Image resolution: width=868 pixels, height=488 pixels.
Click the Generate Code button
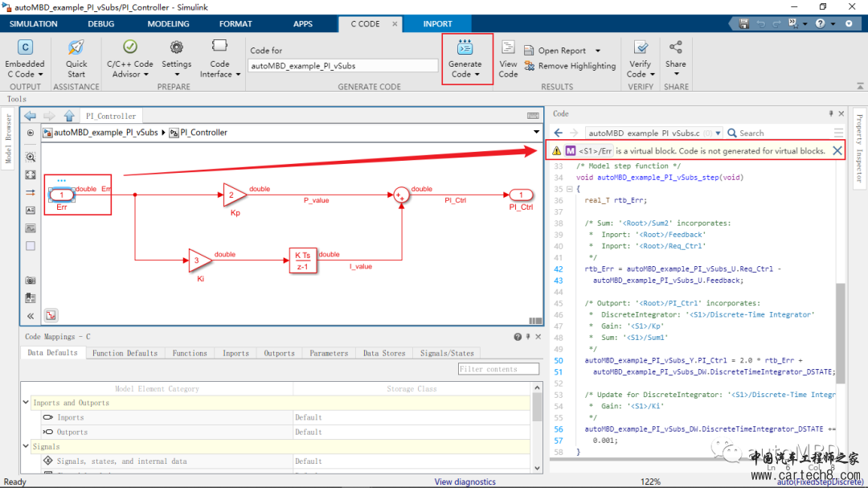465,59
